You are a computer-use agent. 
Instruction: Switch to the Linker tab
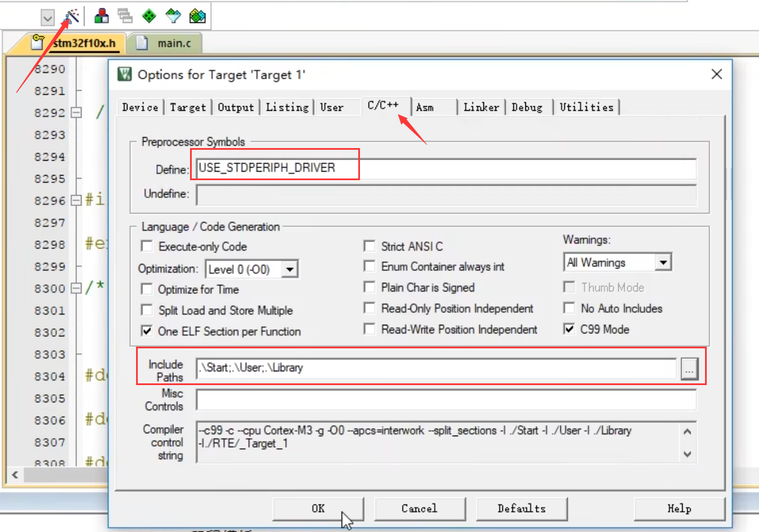click(x=481, y=107)
